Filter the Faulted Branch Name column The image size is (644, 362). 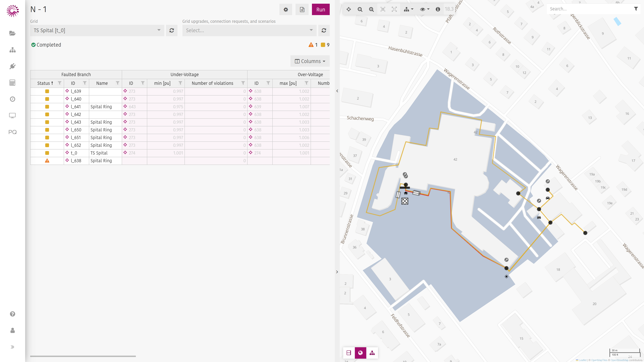pos(118,83)
